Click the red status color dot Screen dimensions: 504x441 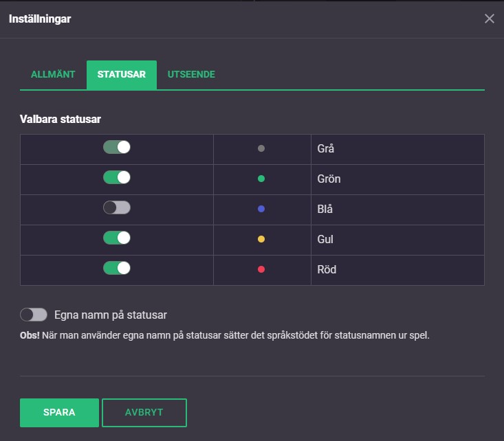point(261,269)
